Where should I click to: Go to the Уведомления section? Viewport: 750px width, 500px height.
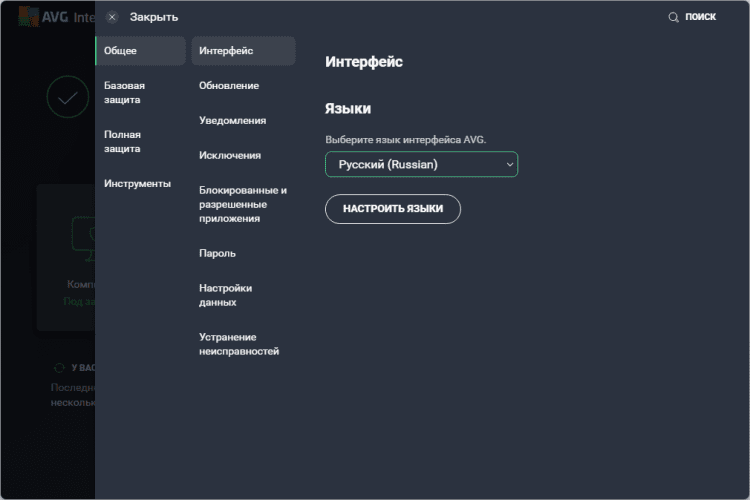(232, 121)
